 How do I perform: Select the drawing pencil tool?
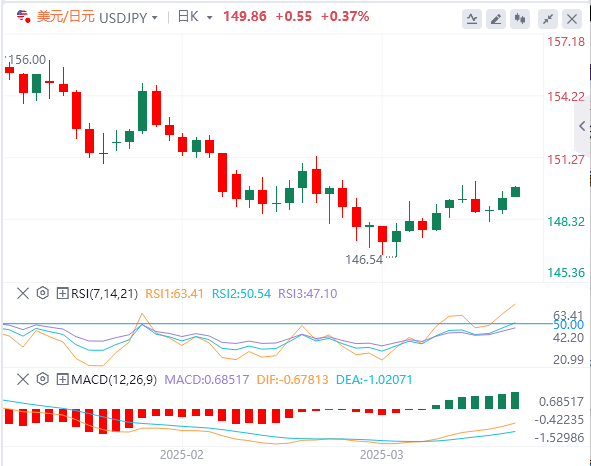pos(496,18)
